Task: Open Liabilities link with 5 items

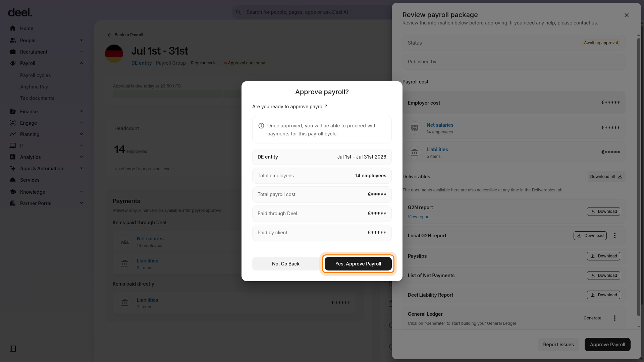Action: [x=437, y=149]
